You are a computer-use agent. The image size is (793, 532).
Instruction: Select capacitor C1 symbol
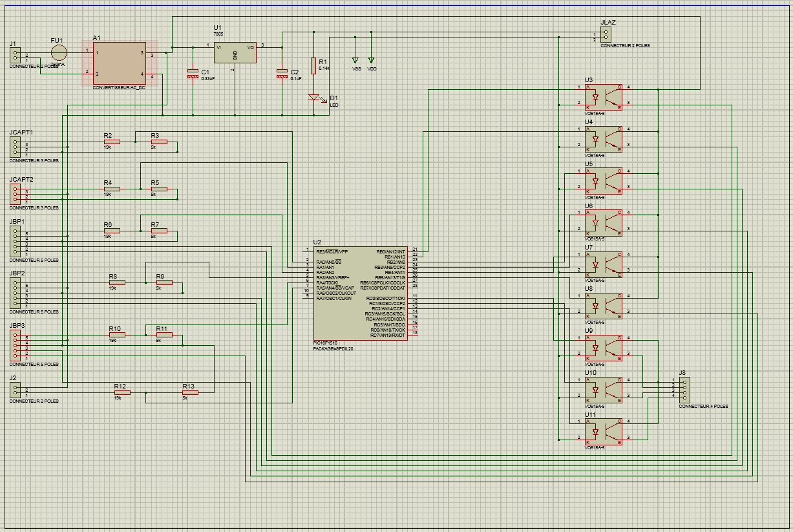pos(192,73)
